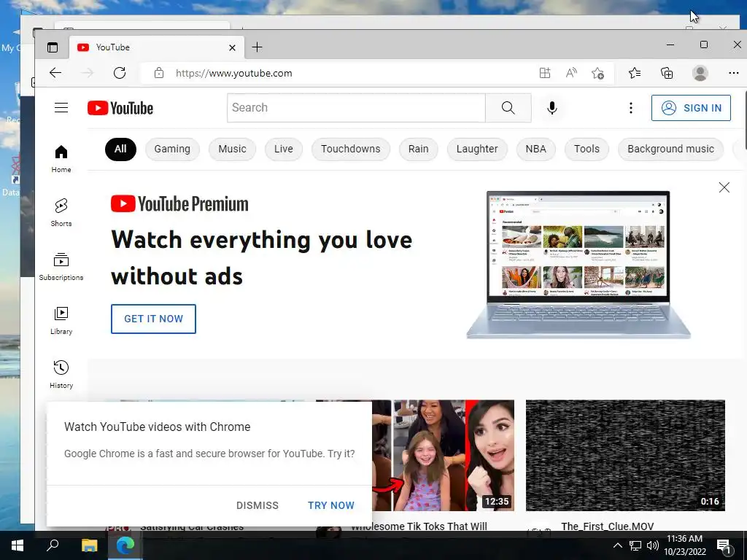This screenshot has width=747, height=560.
Task: Click the YouTube Premium laptop image
Action: 578,265
